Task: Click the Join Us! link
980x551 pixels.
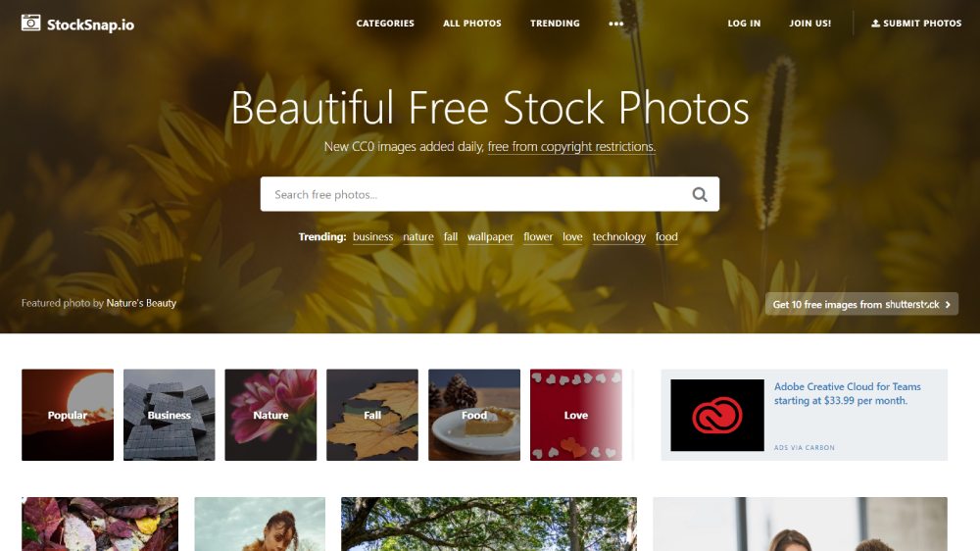Action: [x=810, y=24]
